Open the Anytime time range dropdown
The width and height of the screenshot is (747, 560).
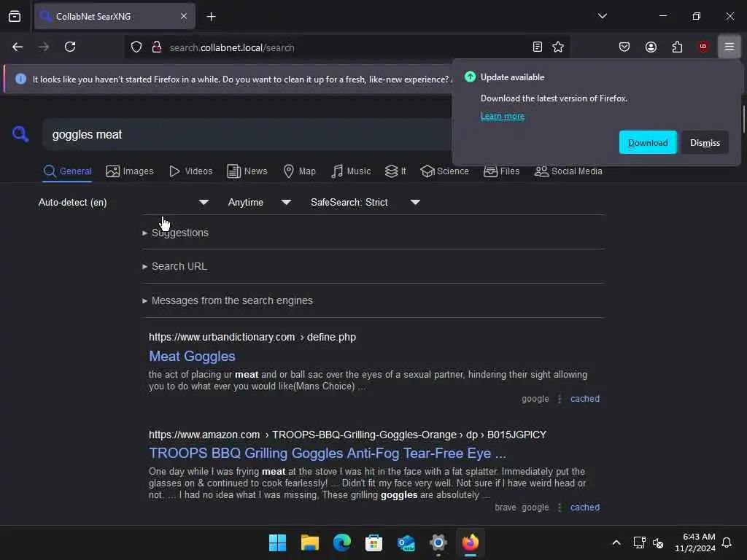[x=260, y=203]
